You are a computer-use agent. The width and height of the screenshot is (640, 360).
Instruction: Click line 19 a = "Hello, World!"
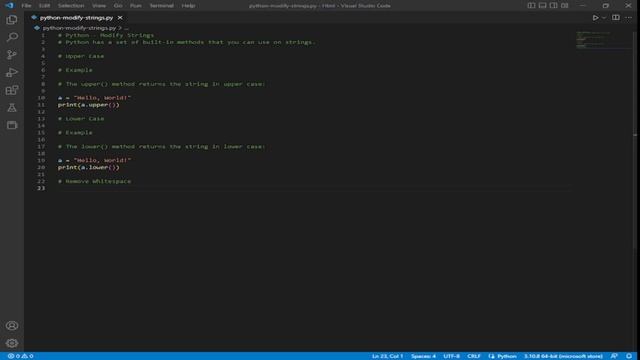pos(94,160)
